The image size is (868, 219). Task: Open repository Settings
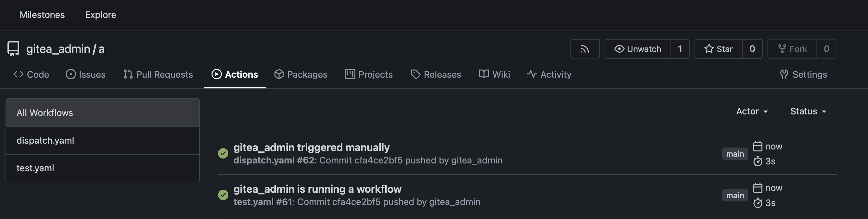point(803,74)
